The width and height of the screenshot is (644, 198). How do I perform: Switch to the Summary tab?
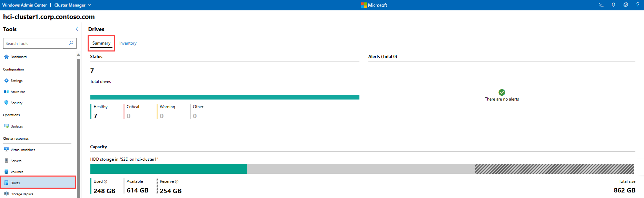coord(101,43)
